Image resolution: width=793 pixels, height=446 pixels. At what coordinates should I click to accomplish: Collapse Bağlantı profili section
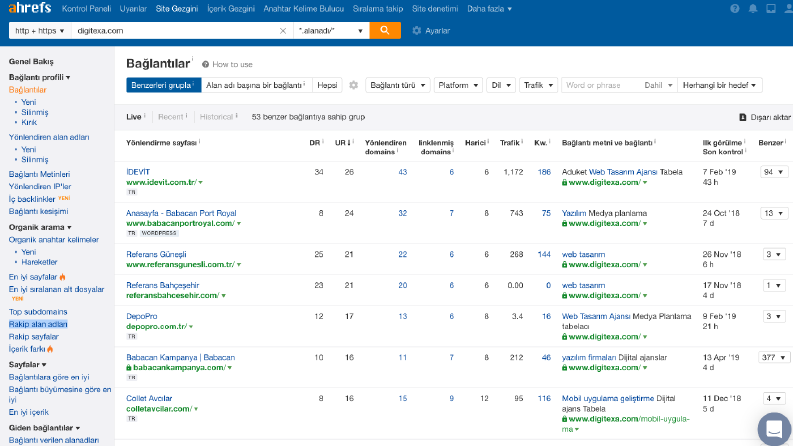39,77
